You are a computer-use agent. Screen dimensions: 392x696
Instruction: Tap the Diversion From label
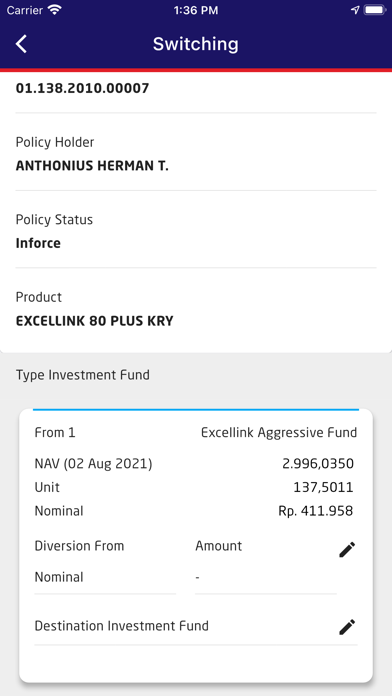coord(79,546)
